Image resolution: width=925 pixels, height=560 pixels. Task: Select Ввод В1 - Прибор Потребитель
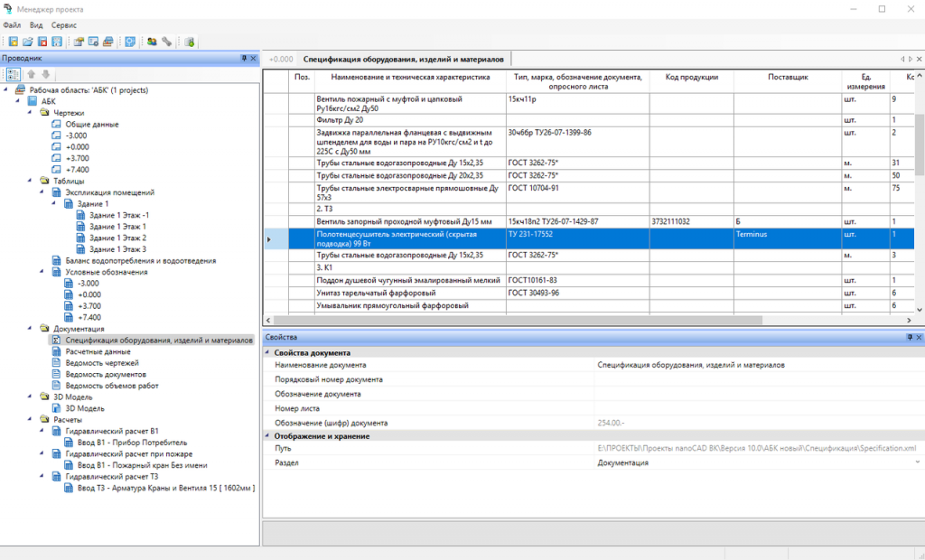(x=132, y=443)
